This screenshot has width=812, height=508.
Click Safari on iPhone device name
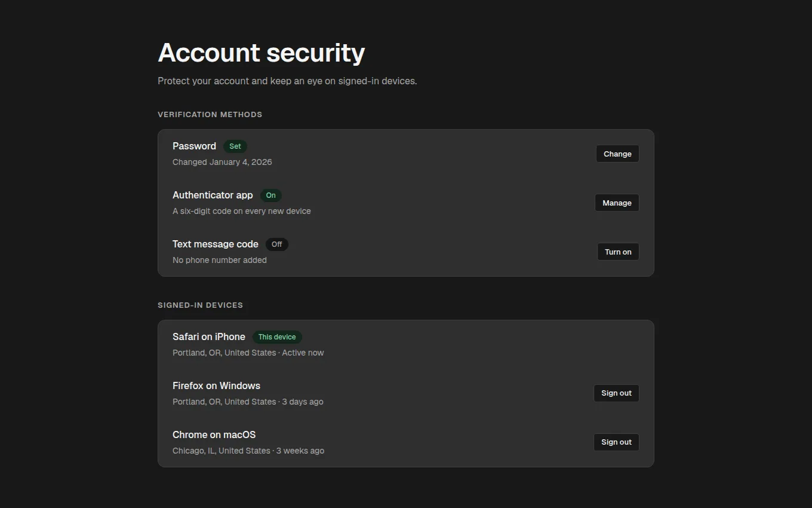point(209,336)
